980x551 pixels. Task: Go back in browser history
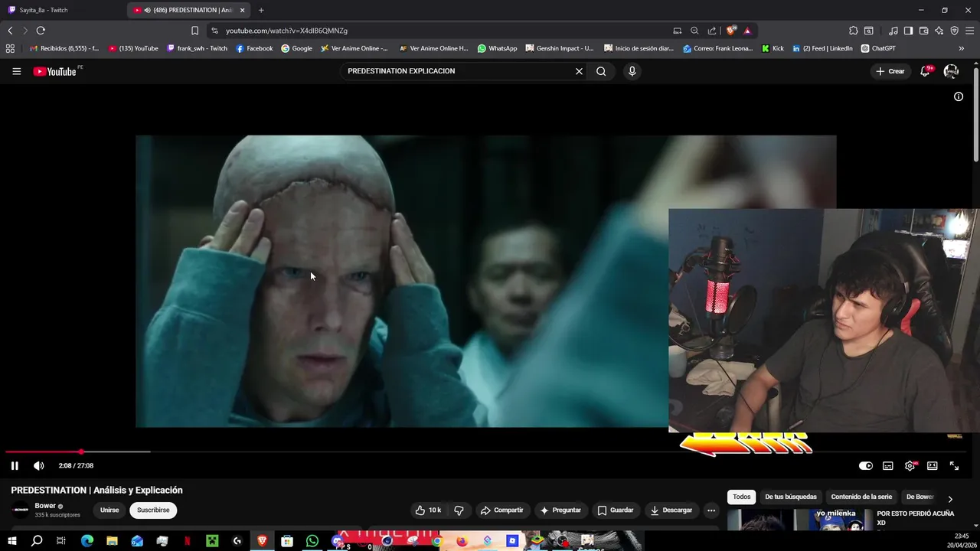10,31
